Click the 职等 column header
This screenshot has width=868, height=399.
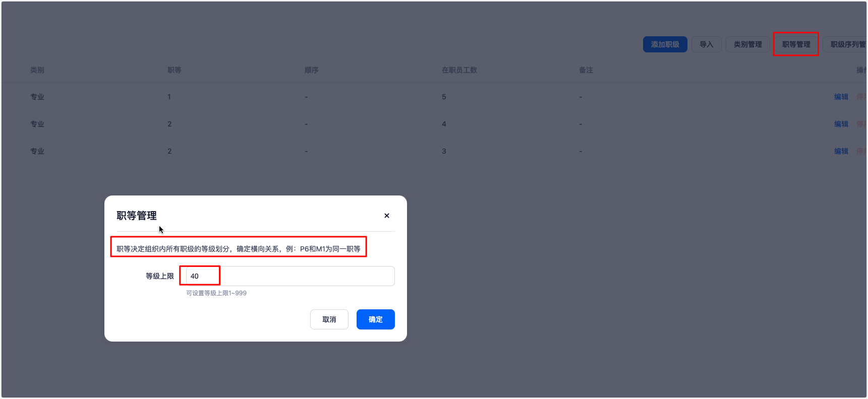pyautogui.click(x=174, y=70)
